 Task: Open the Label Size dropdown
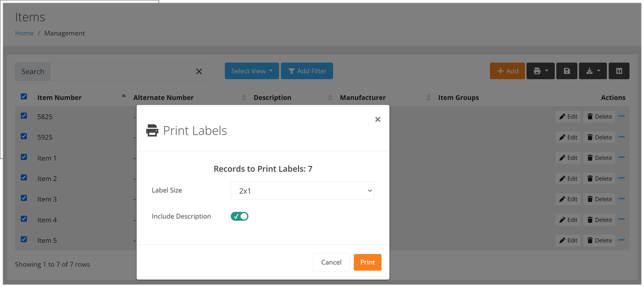pos(302,191)
